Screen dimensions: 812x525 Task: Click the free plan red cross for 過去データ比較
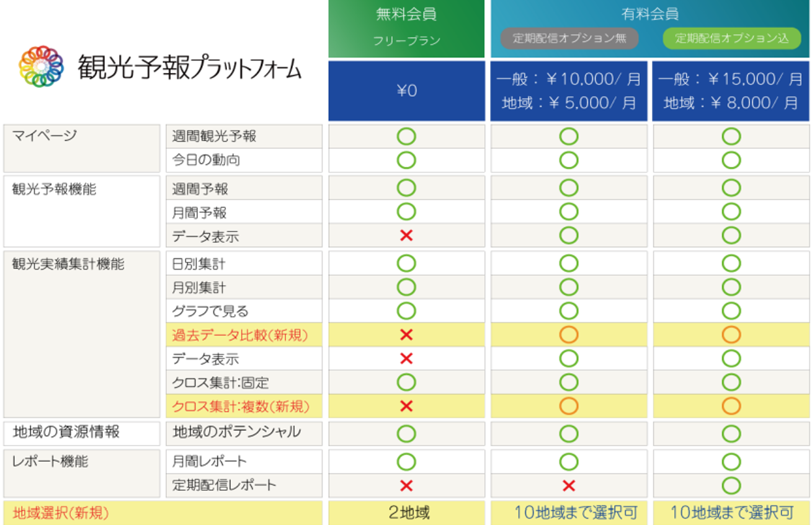point(406,335)
